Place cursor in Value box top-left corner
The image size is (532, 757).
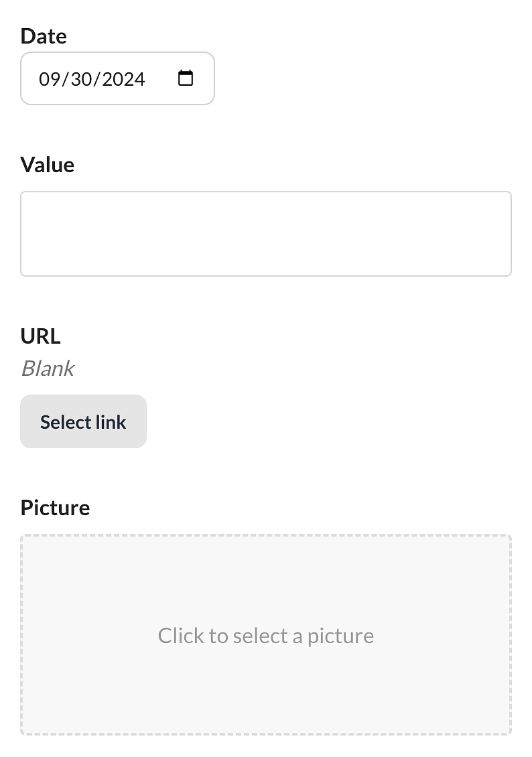point(29,199)
